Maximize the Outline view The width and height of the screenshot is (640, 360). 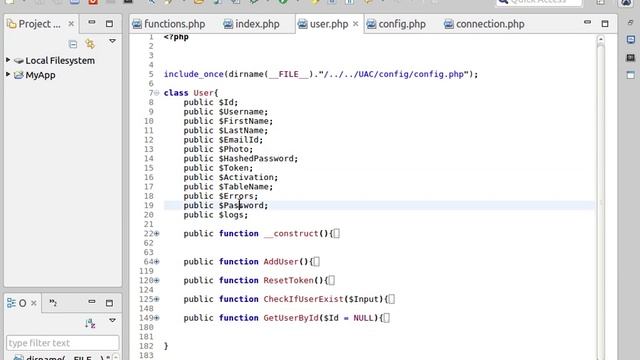109,303
